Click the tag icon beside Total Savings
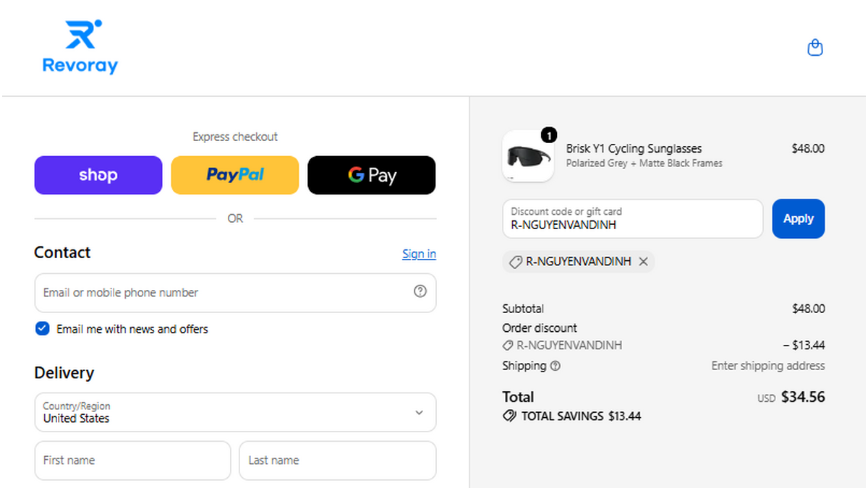The image size is (868, 488). coord(509,416)
